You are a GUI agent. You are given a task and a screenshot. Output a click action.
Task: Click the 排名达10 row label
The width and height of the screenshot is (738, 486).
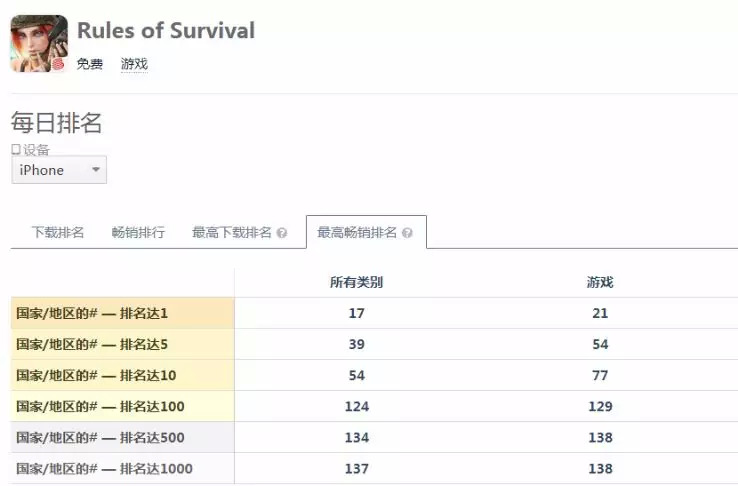pyautogui.click(x=96, y=376)
